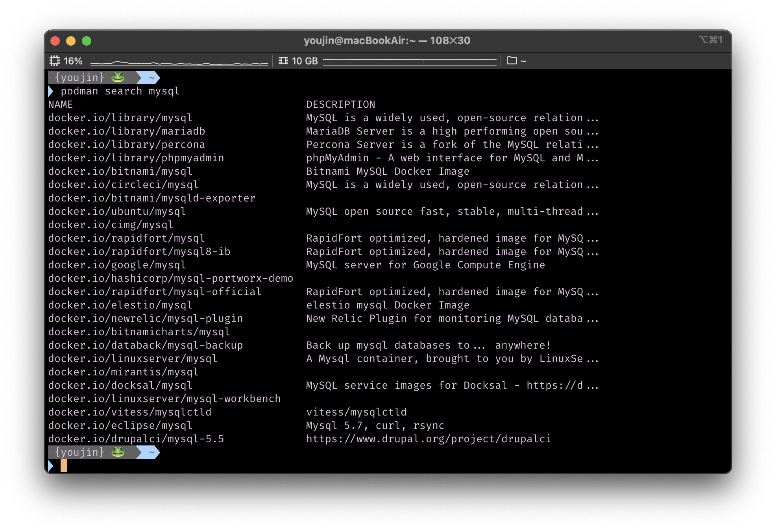Click the blue prompt arrow beside cursor

51,466
